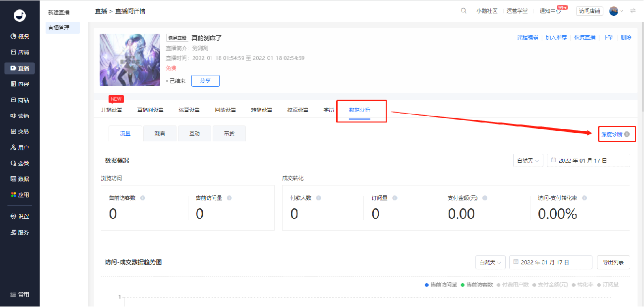The height and width of the screenshot is (307, 644).
Task: Toggle 售前访客数 series in chart legend
Action: (x=476, y=285)
